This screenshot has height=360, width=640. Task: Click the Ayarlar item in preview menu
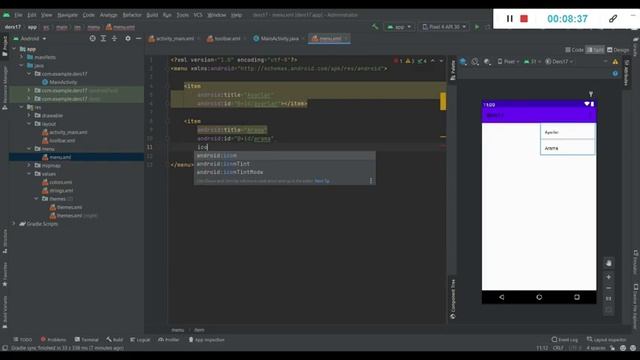coord(567,132)
